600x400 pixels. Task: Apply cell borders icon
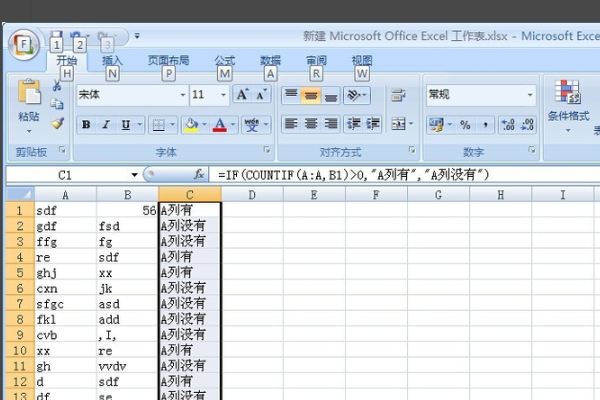pos(158,124)
